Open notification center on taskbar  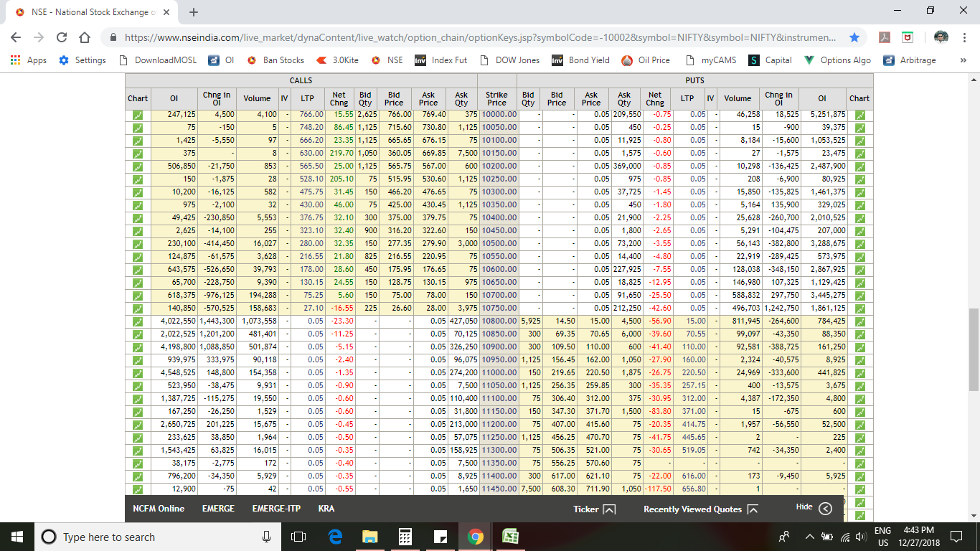point(956,537)
